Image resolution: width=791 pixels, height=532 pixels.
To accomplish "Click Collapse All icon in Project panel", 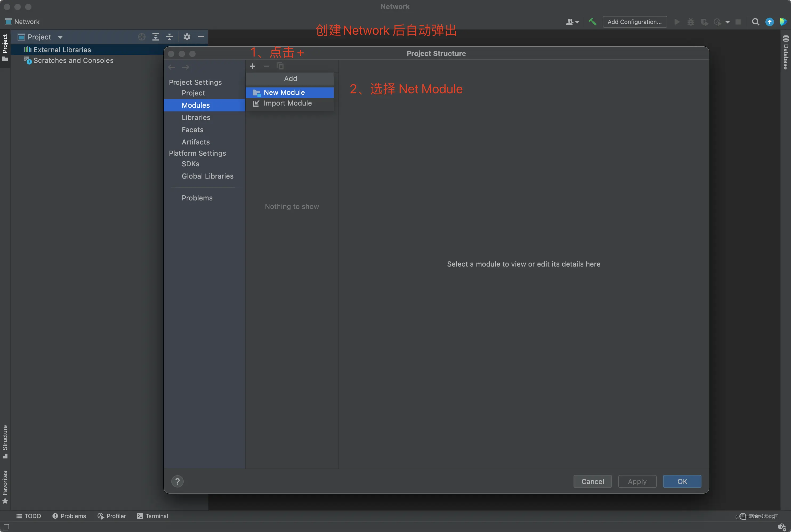I will [x=170, y=37].
